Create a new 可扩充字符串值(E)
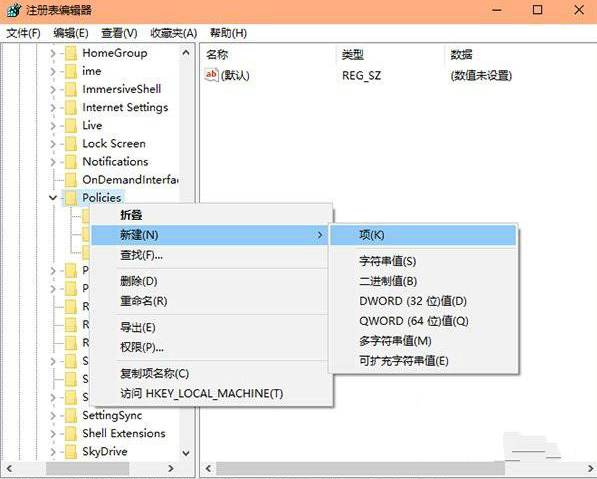The image size is (597, 479). pyautogui.click(x=423, y=361)
